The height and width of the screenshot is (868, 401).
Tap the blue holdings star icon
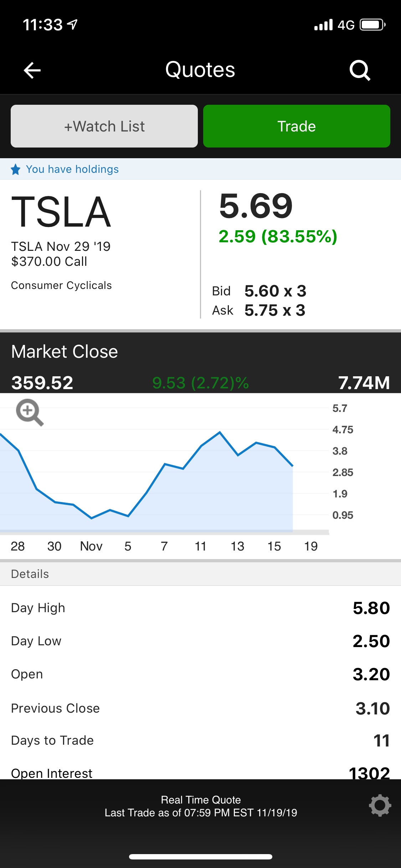click(16, 169)
